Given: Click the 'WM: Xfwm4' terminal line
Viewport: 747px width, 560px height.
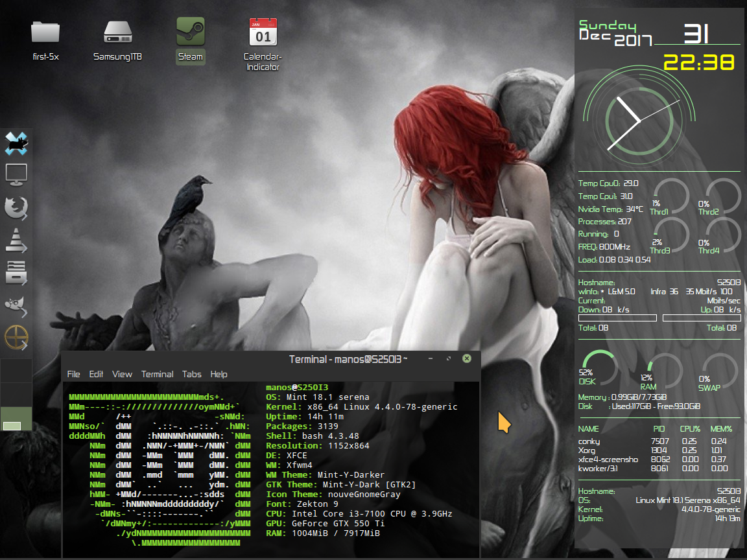Looking at the screenshot, I should [x=289, y=465].
